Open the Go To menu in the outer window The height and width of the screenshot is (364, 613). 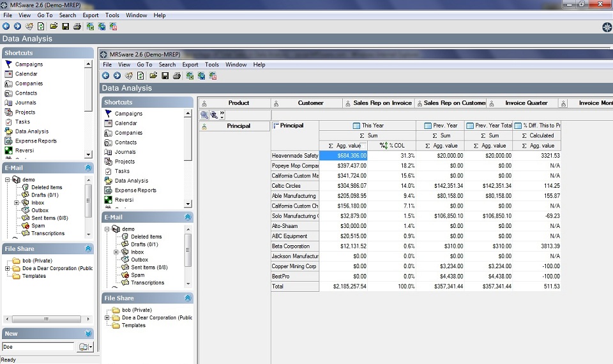[45, 15]
